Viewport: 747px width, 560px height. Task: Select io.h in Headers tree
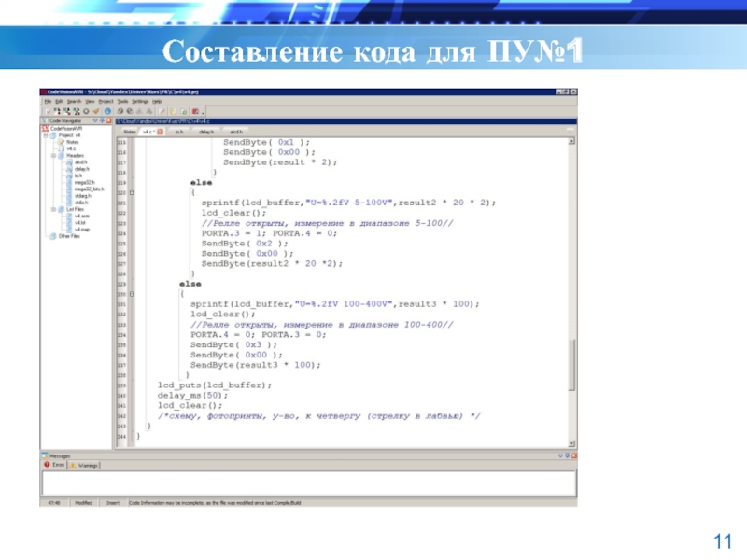[x=78, y=175]
